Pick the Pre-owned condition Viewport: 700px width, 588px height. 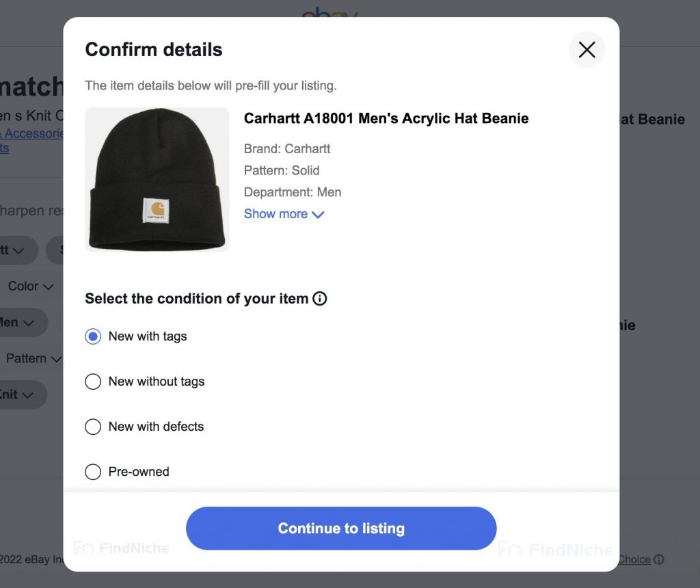click(x=93, y=472)
